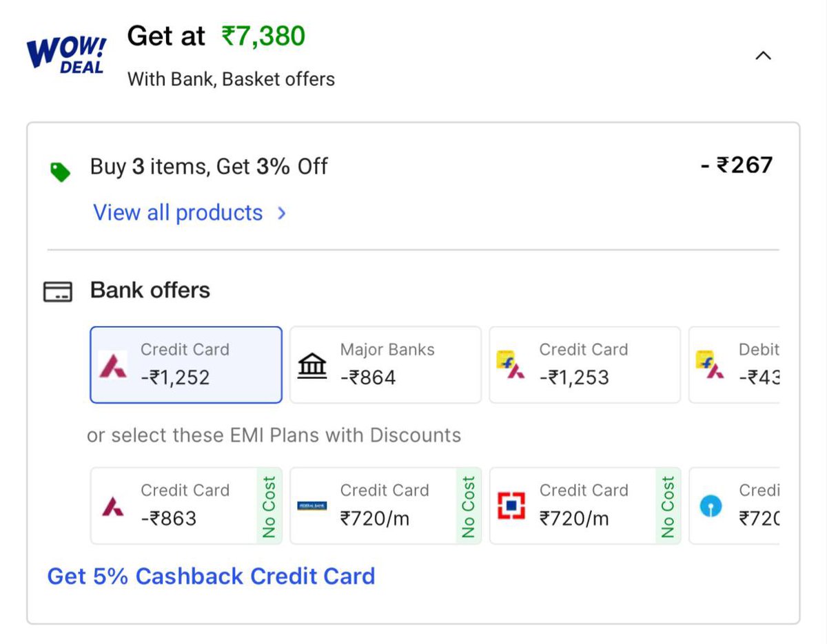The width and height of the screenshot is (827, 644).
Task: Click the Major Banks building icon
Action: click(312, 365)
